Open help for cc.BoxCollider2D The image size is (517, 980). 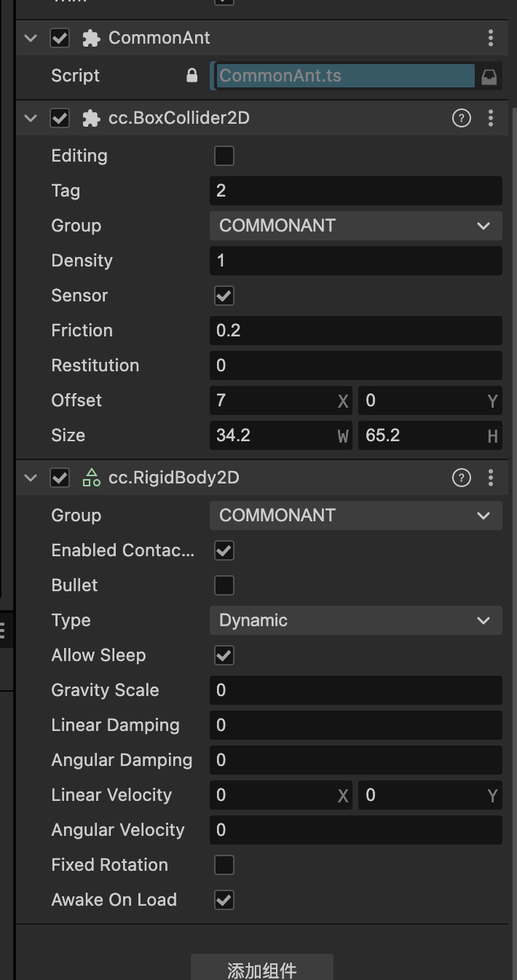point(462,118)
